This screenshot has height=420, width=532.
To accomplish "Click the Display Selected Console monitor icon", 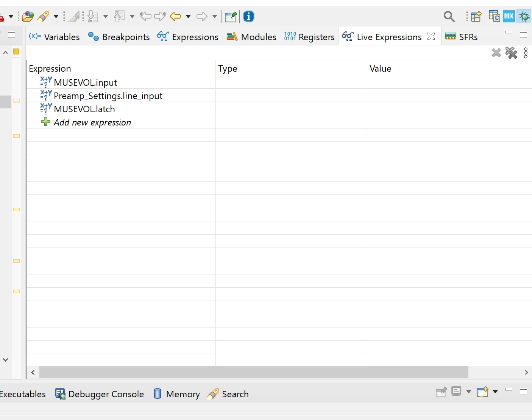I will point(456,392).
